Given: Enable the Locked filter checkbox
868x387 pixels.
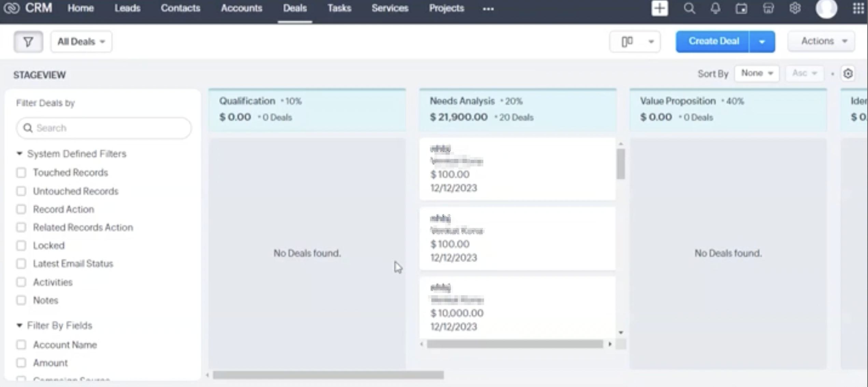Looking at the screenshot, I should click(x=22, y=245).
